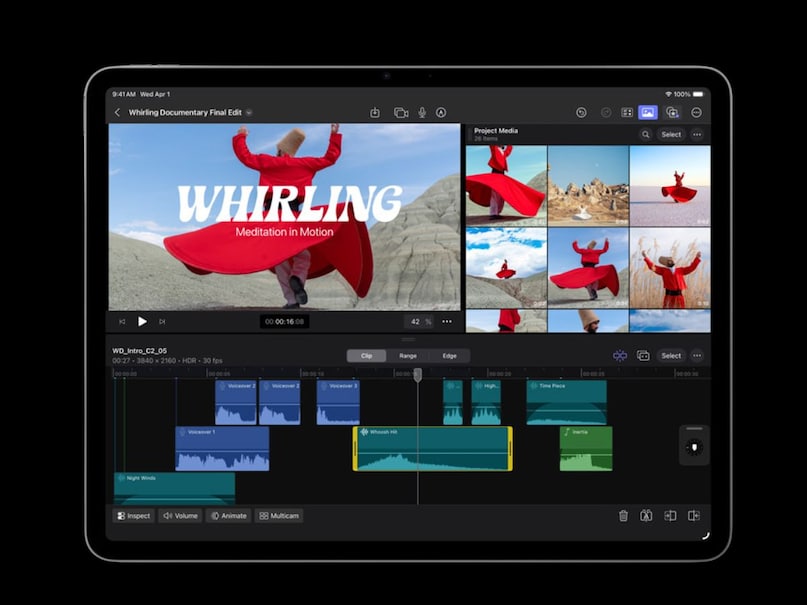
Task: Tap Select button in Project Media
Action: point(671,134)
